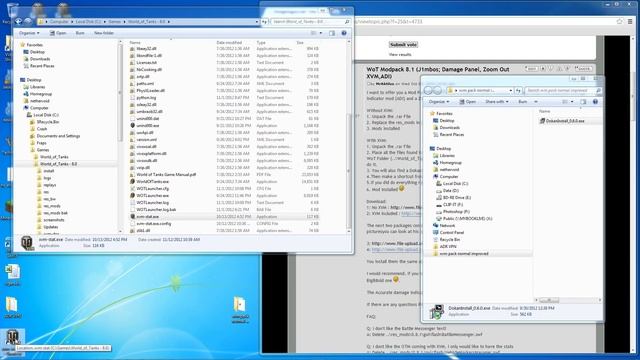
Task: Toggle preview pane in xvm pack explorer window
Action: click(583, 102)
